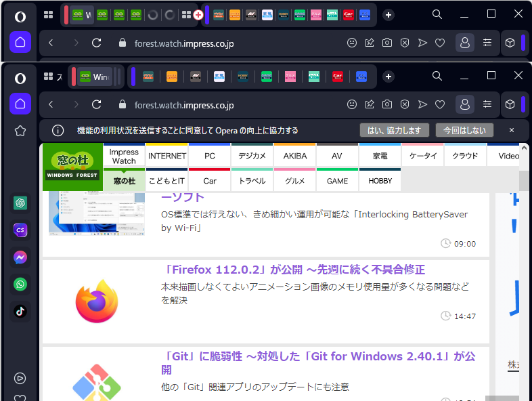Click the red plus badge on the back window tab island

[x=198, y=15]
